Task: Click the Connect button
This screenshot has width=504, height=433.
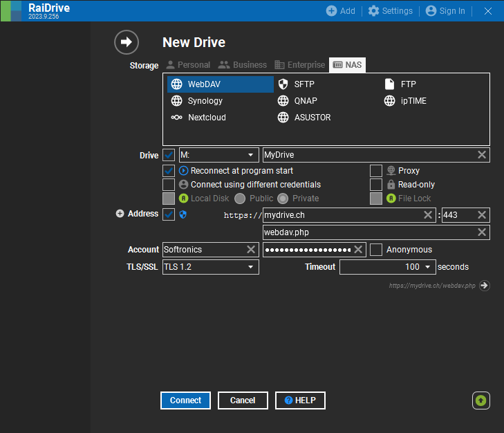Action: tap(186, 400)
